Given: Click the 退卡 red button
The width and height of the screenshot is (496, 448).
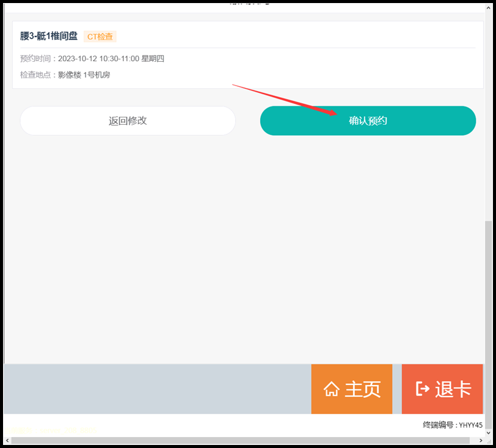Looking at the screenshot, I should pyautogui.click(x=442, y=389).
